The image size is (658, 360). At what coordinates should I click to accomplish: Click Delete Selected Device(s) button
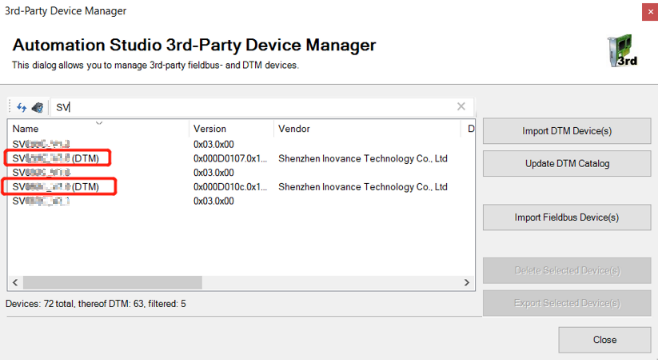[x=567, y=271]
